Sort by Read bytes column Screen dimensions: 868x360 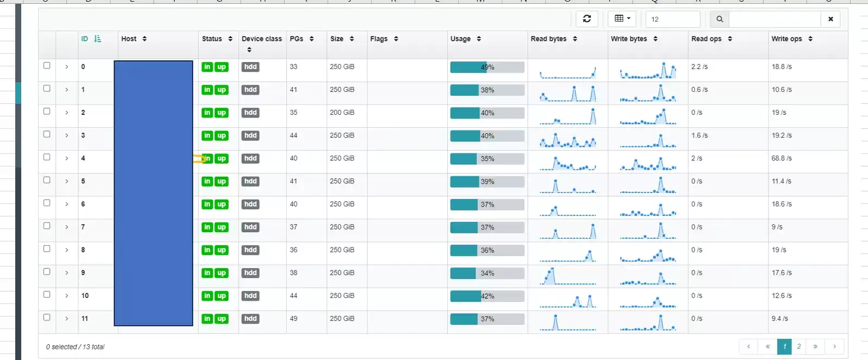coord(575,39)
